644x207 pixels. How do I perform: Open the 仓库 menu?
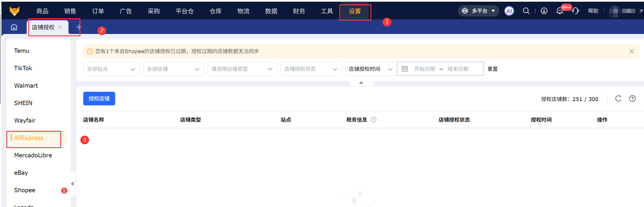216,11
